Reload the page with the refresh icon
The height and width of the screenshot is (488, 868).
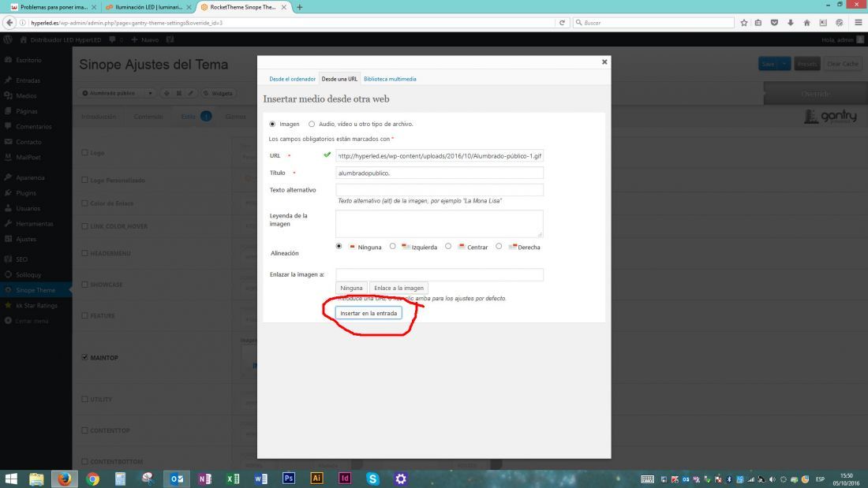pyautogui.click(x=562, y=23)
